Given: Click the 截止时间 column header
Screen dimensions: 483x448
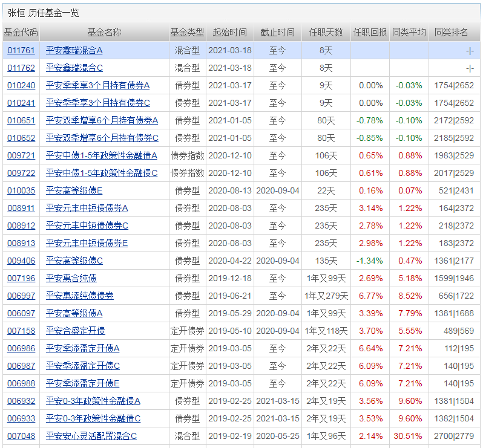Looking at the screenshot, I should (x=278, y=32).
